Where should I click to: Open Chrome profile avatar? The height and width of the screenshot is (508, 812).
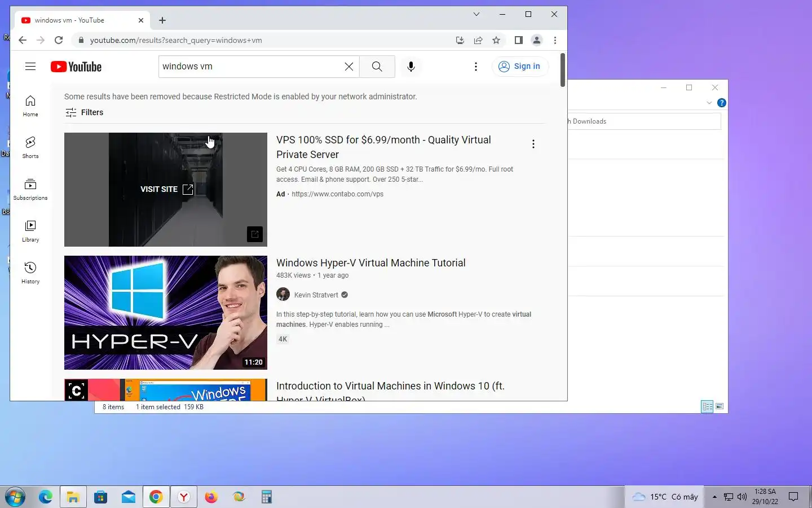tap(537, 40)
